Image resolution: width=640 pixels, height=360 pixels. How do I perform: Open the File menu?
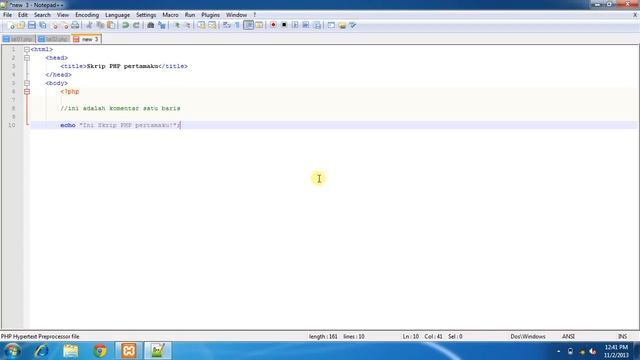[x=7, y=15]
